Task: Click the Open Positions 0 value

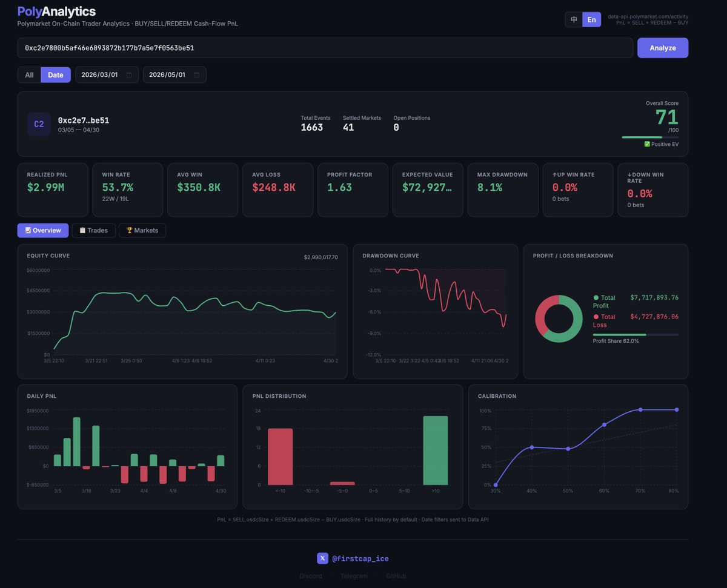Action: [396, 127]
